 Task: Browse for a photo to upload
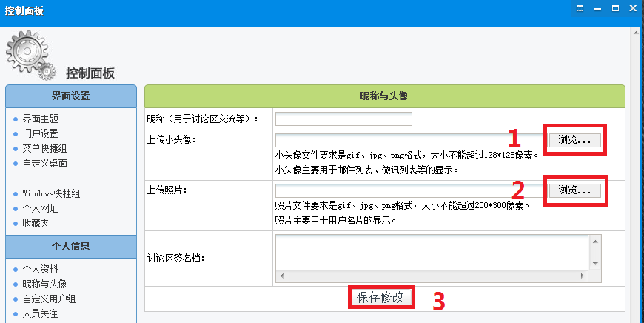click(x=574, y=190)
